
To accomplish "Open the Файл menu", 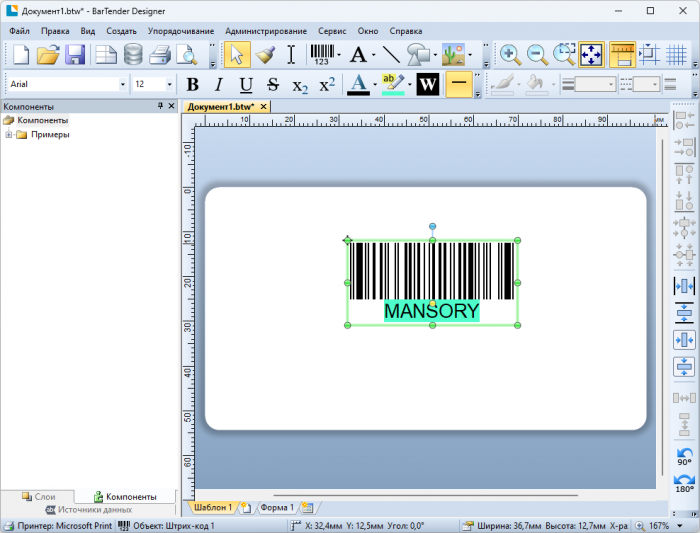I will click(19, 31).
